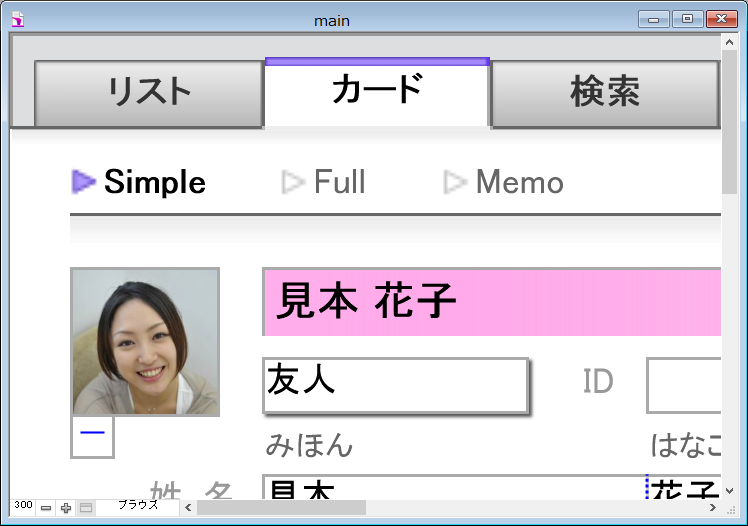Click the horizontal scrollbar right arrow

click(x=713, y=508)
